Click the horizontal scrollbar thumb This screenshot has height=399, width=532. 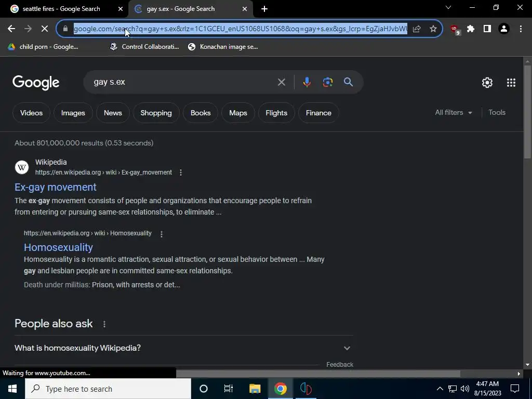(x=318, y=374)
